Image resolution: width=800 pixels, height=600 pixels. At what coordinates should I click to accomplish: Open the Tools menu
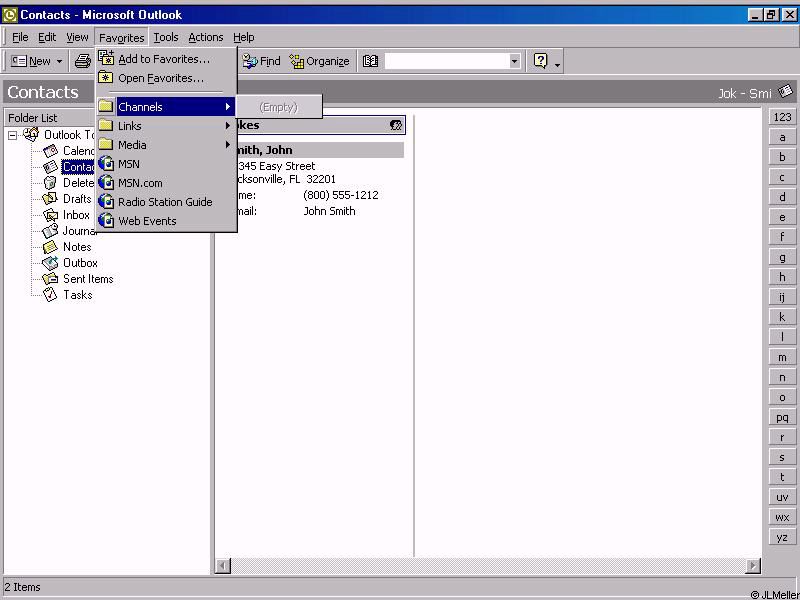coord(166,37)
